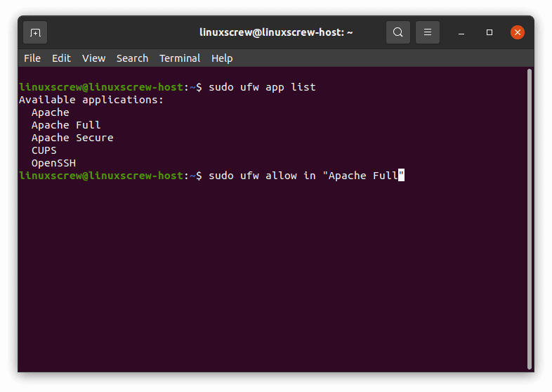Click the 'Apache Secure' list entry

coord(72,138)
